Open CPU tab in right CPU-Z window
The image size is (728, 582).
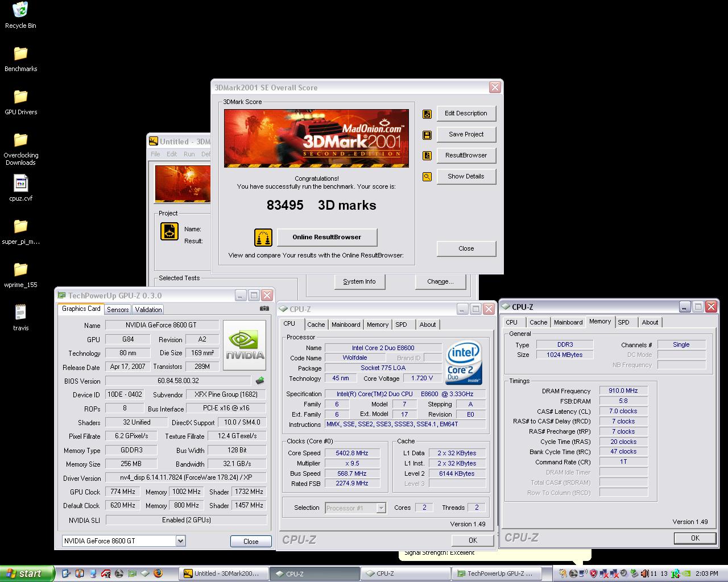coord(512,322)
